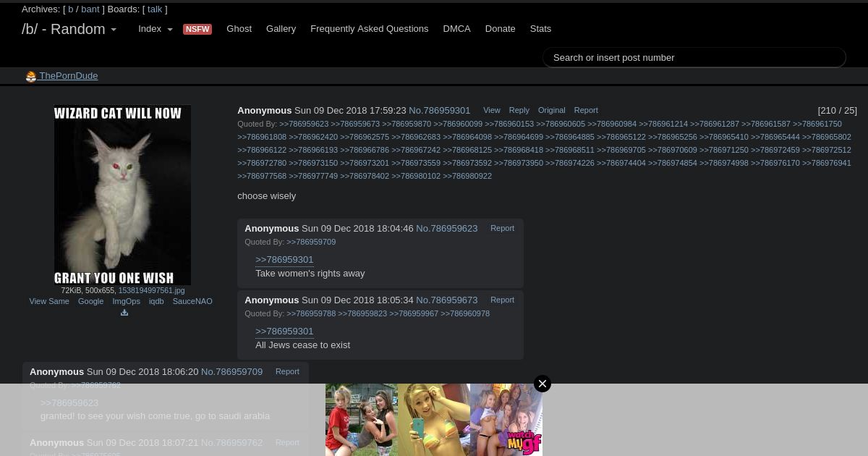
Task: Open quoted-by link >>786977568
Action: pyautogui.click(x=262, y=176)
